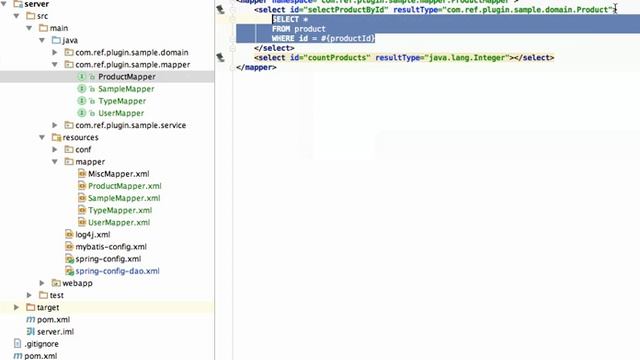Viewport: 640px width, 360px height.
Task: Expand the conf folder arrow
Action: click(55, 149)
